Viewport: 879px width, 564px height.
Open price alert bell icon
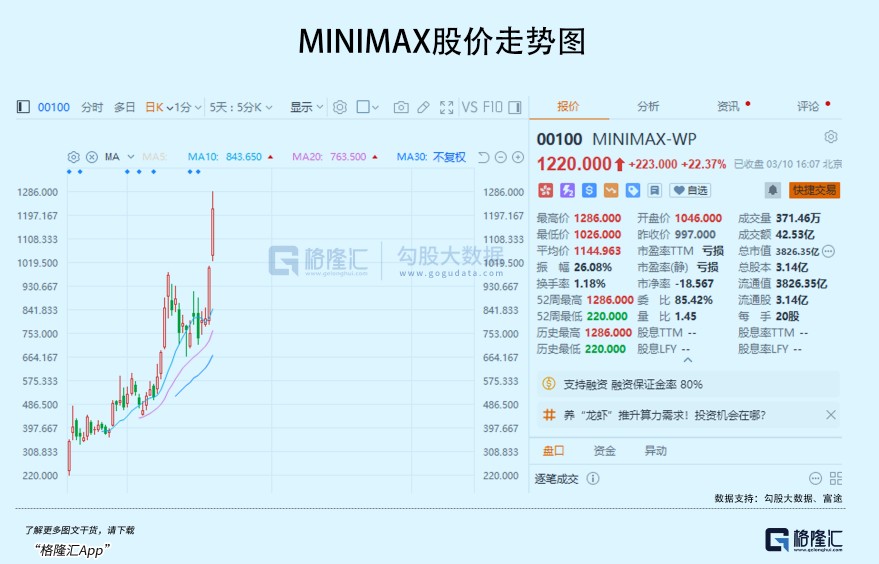coord(773,190)
